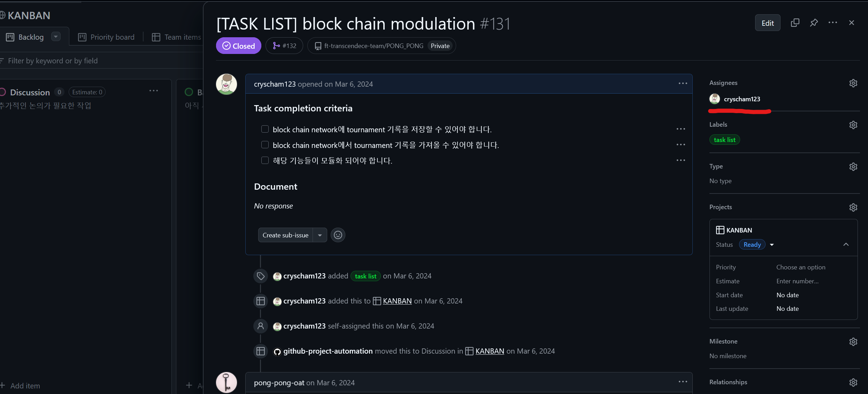Check the third task about modularization
The height and width of the screenshot is (394, 868).
(265, 160)
